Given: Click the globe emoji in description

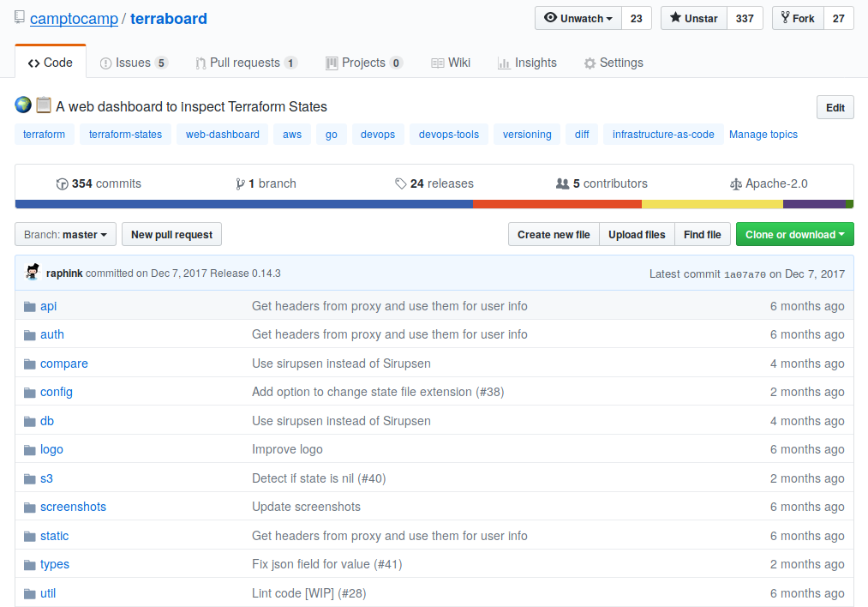Looking at the screenshot, I should [x=23, y=105].
